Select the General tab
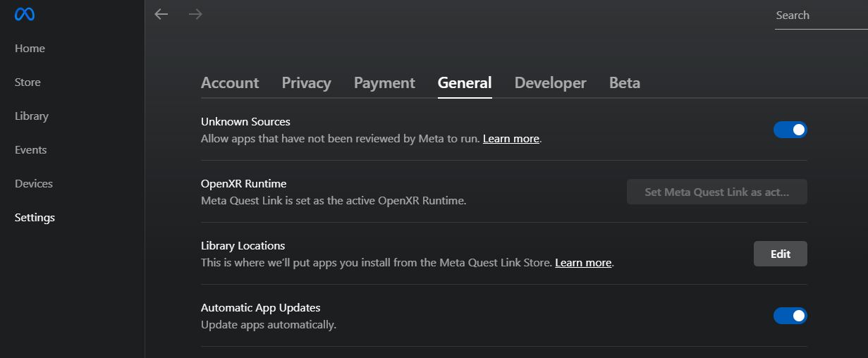Image resolution: width=868 pixels, height=358 pixels. click(x=465, y=83)
